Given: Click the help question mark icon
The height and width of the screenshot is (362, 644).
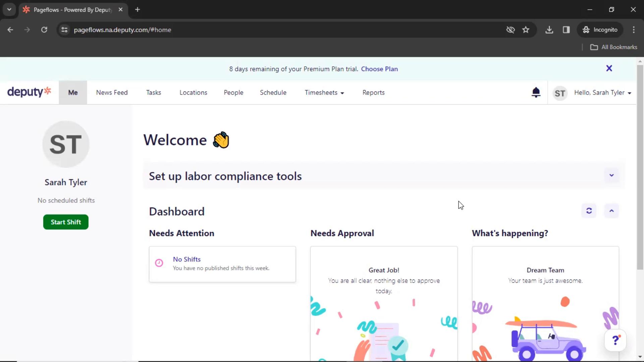Looking at the screenshot, I should pyautogui.click(x=616, y=340).
